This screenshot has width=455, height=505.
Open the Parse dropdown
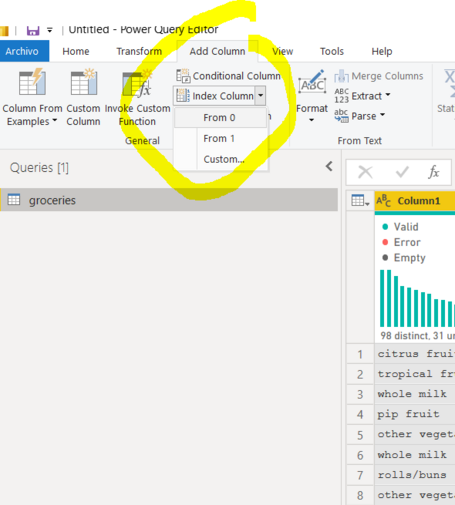(x=359, y=116)
